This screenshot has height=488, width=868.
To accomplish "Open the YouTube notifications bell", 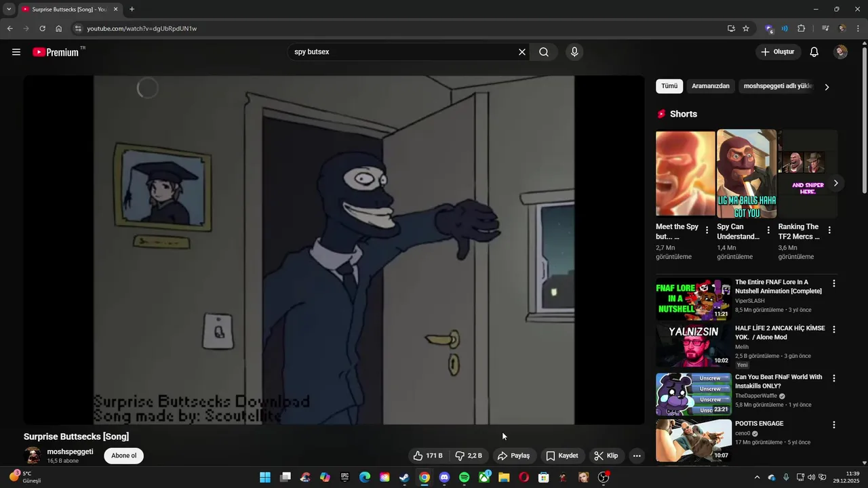I will point(814,52).
